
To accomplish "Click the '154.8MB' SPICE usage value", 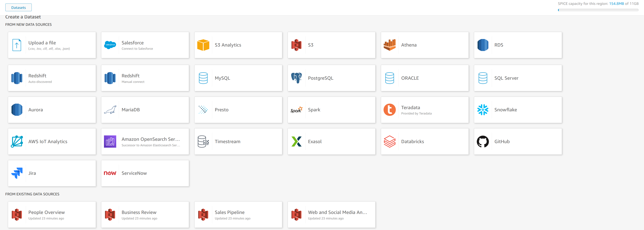I will coord(616,4).
